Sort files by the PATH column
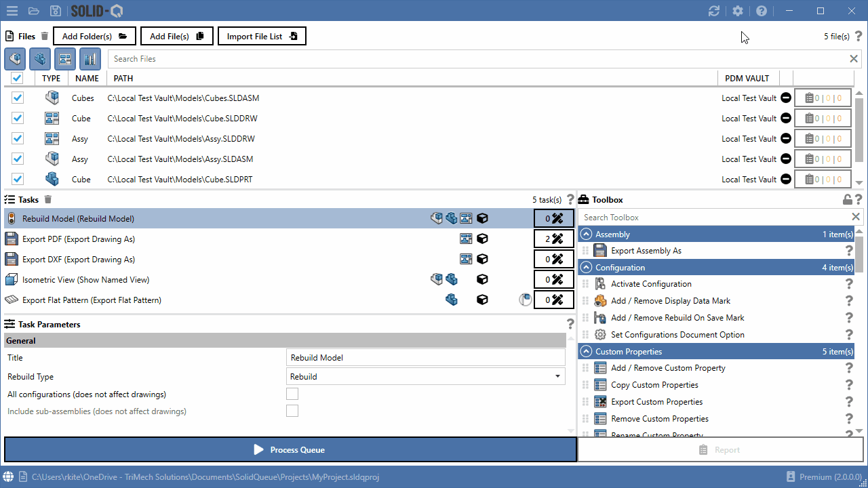This screenshot has height=488, width=868. pyautogui.click(x=412, y=78)
